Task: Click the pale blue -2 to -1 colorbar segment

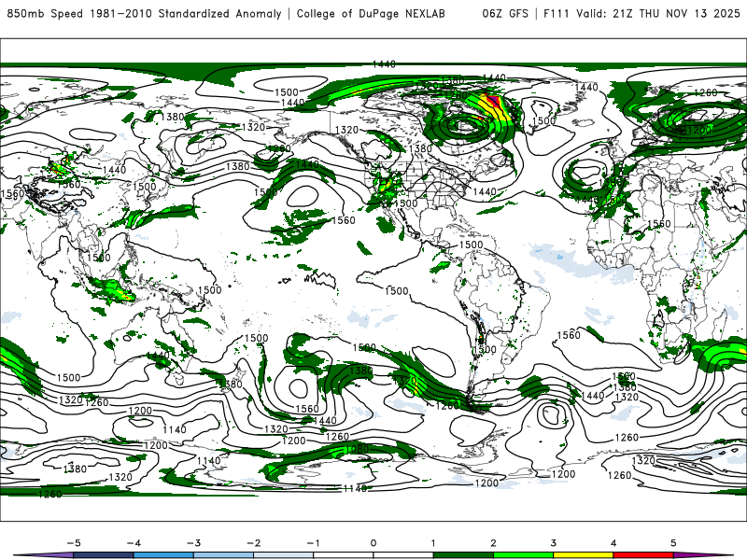Action: [x=284, y=555]
